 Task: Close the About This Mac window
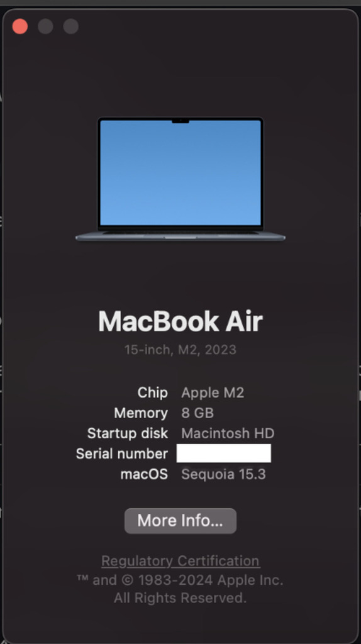coord(20,26)
